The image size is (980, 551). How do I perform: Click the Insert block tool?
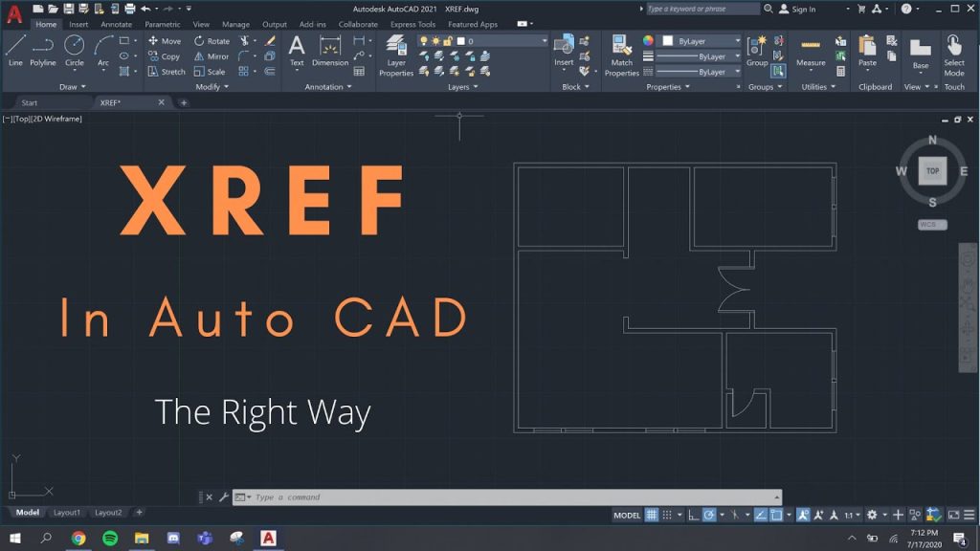pyautogui.click(x=564, y=50)
